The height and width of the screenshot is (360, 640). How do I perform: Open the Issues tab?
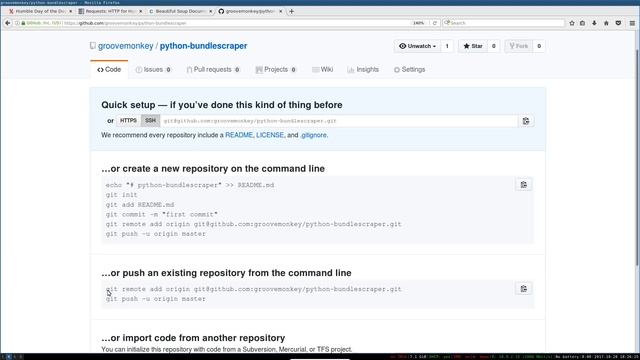click(153, 70)
